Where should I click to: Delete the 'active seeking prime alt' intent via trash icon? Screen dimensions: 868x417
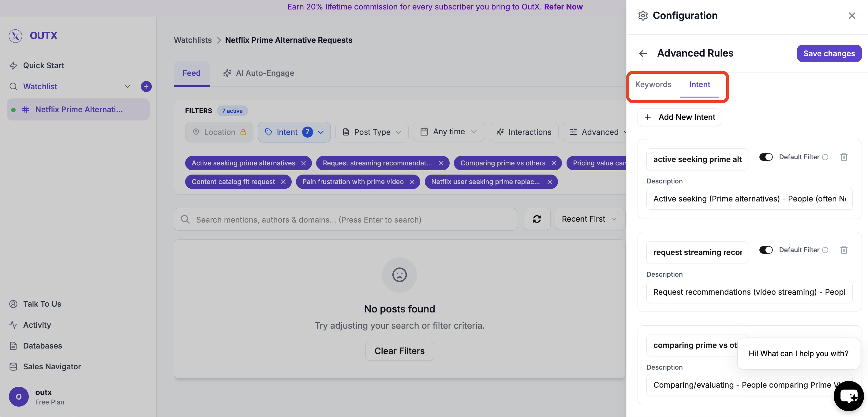click(x=844, y=157)
